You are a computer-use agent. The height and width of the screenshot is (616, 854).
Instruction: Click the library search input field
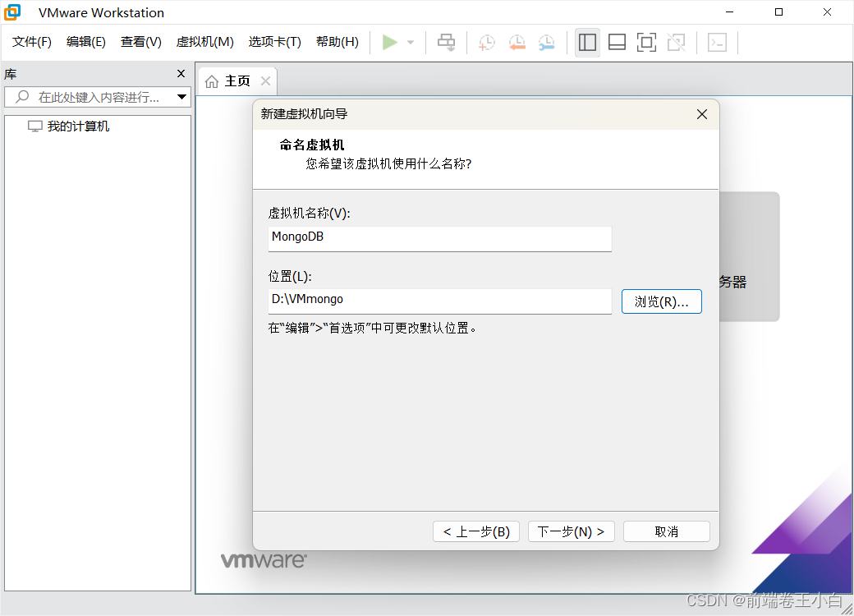(x=98, y=97)
